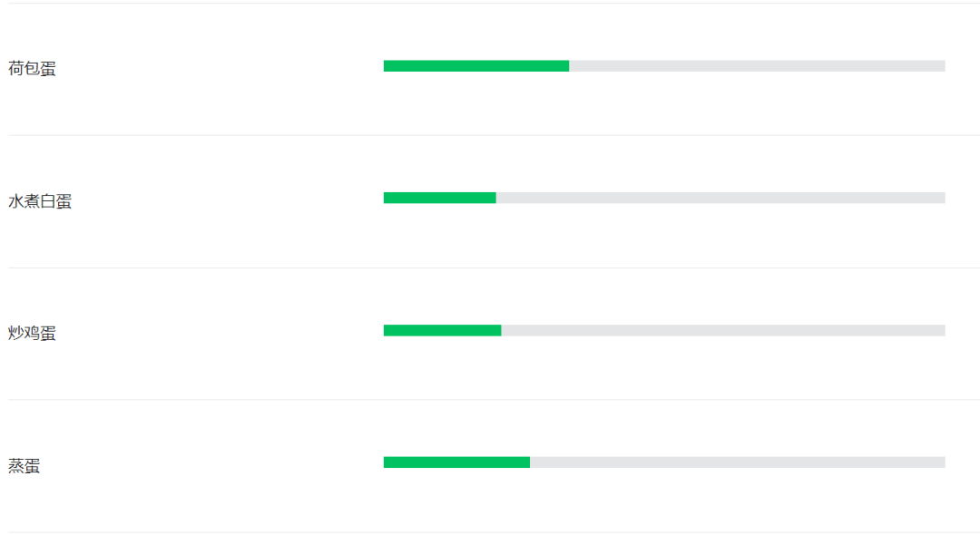This screenshot has width=980, height=535.
Task: Click the gray unfilled part of 蒸蛋 bar
Action: coord(738,462)
